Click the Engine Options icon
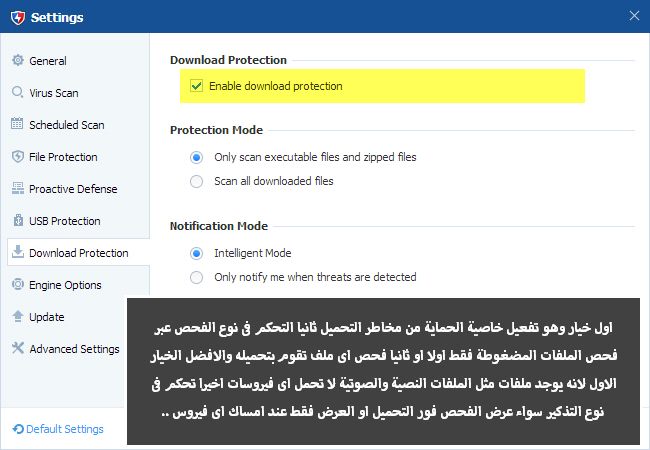 [x=18, y=285]
